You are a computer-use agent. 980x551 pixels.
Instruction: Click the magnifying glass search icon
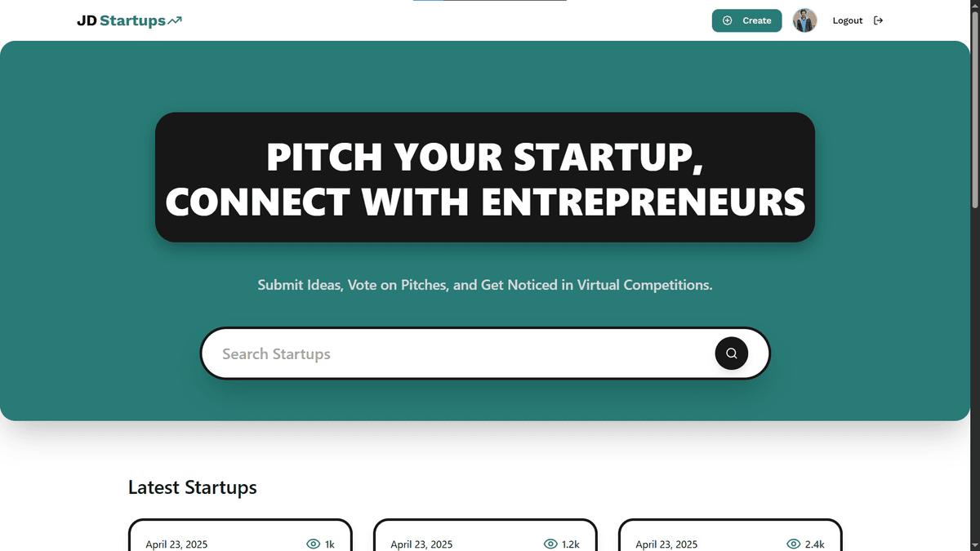point(731,353)
